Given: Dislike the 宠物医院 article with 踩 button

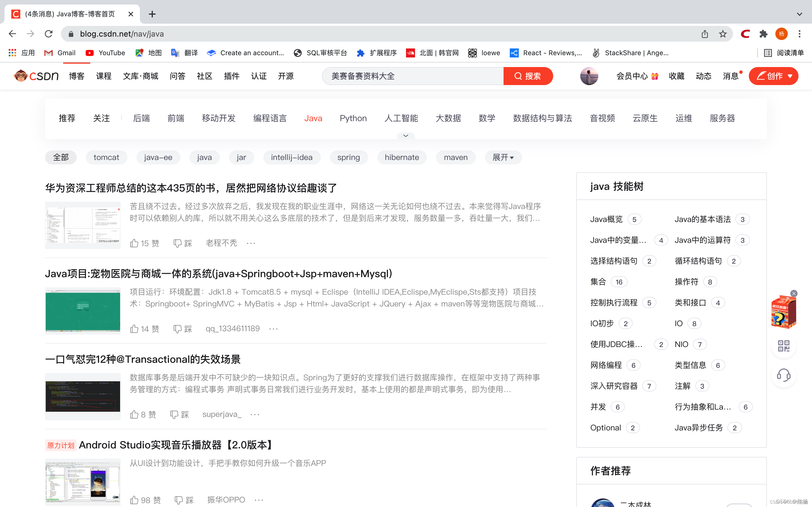Looking at the screenshot, I should click(182, 329).
